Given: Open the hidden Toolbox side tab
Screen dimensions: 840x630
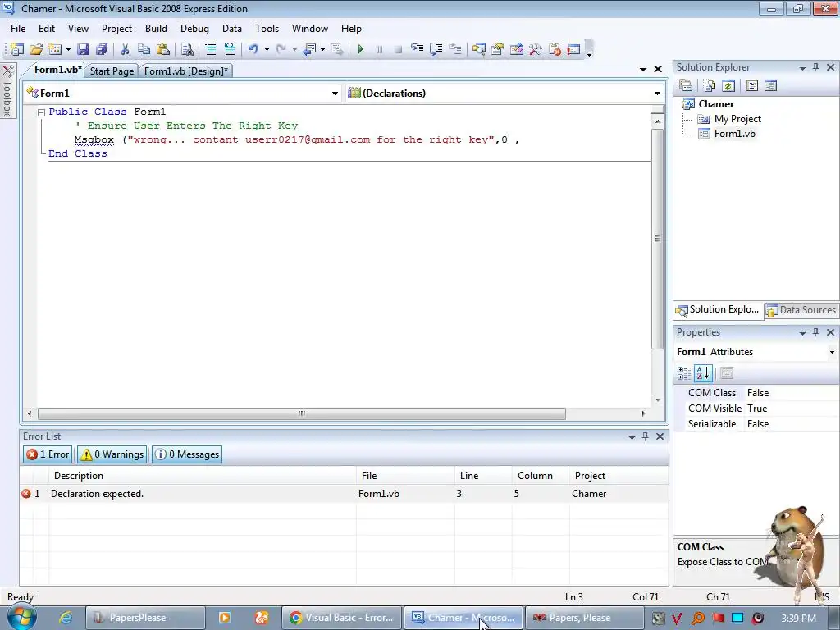Looking at the screenshot, I should (7, 91).
